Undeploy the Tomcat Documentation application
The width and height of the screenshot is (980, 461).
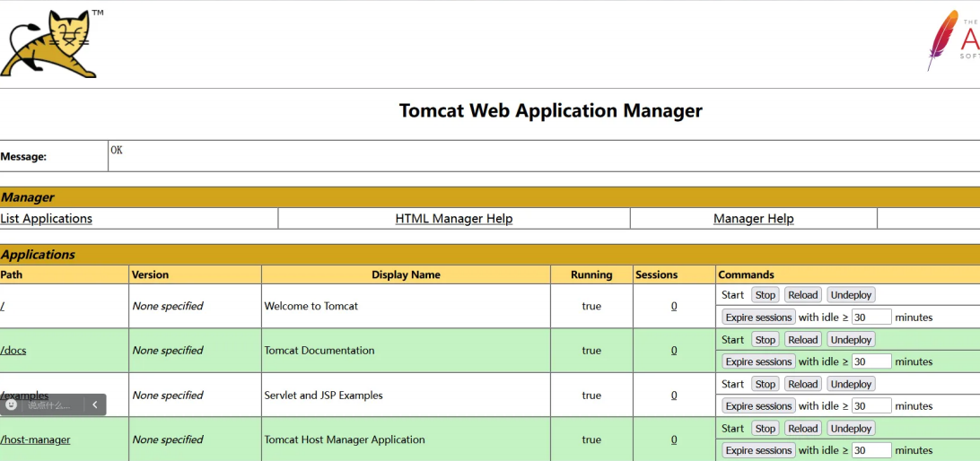851,340
